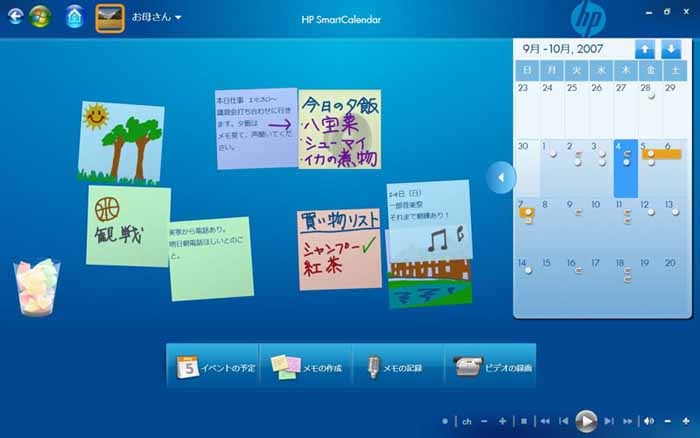Open the home screen icon

point(75,17)
